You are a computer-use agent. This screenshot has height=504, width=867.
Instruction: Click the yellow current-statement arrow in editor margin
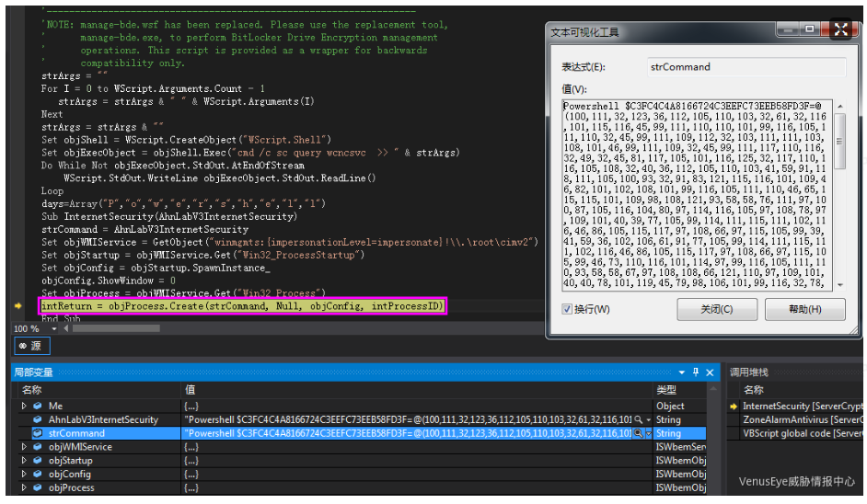pyautogui.click(x=17, y=305)
